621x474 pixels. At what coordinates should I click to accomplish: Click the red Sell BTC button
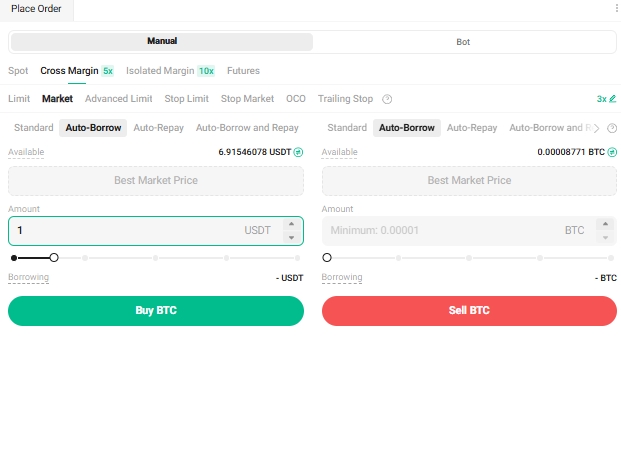point(469,311)
